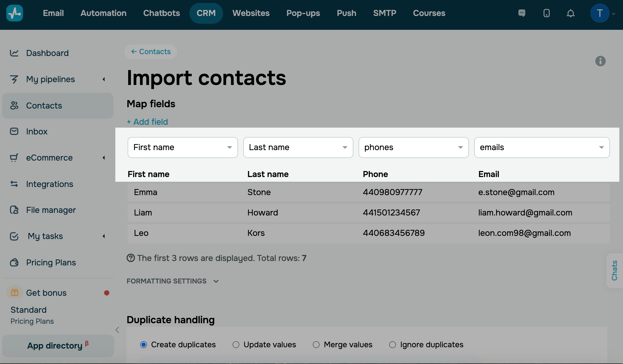Choose the Merge values radio option

point(316,345)
